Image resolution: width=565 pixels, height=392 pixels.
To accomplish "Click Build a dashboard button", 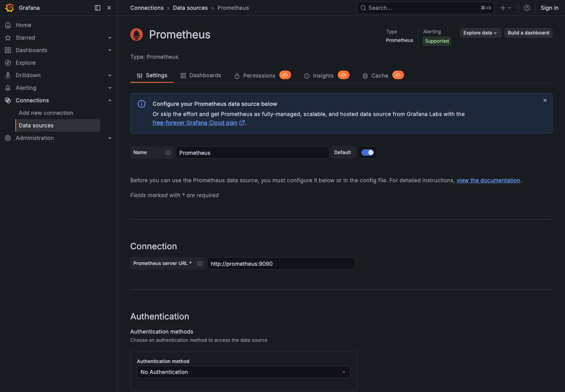I will tap(529, 33).
